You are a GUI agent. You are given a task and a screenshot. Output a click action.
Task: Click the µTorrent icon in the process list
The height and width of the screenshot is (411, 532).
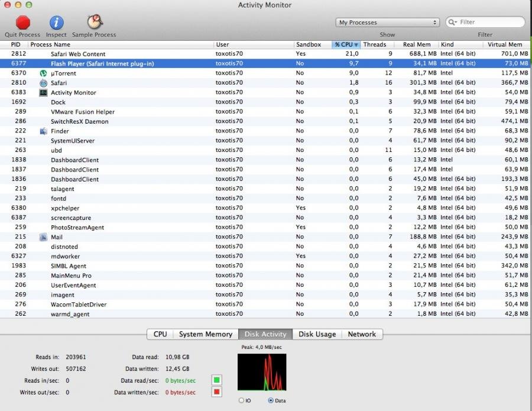[42, 73]
